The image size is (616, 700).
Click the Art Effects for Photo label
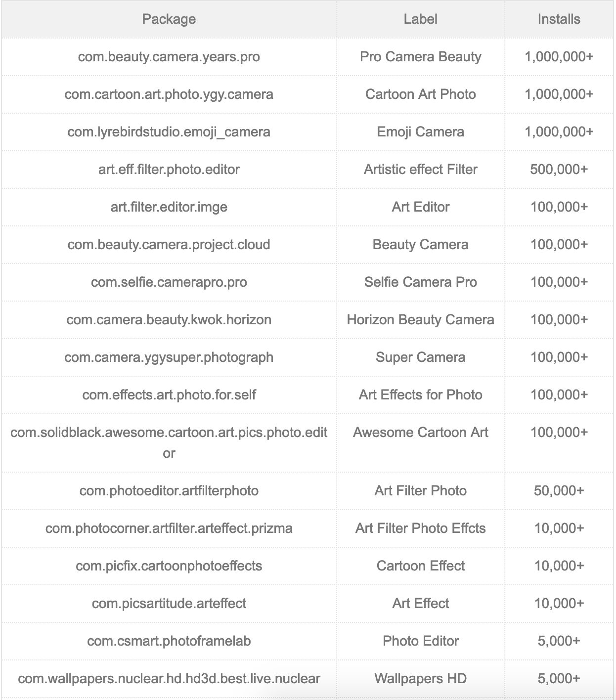(x=420, y=395)
